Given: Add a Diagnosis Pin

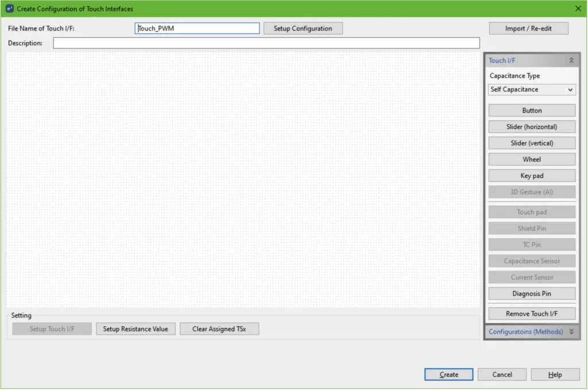Looking at the screenshot, I should [x=531, y=294].
